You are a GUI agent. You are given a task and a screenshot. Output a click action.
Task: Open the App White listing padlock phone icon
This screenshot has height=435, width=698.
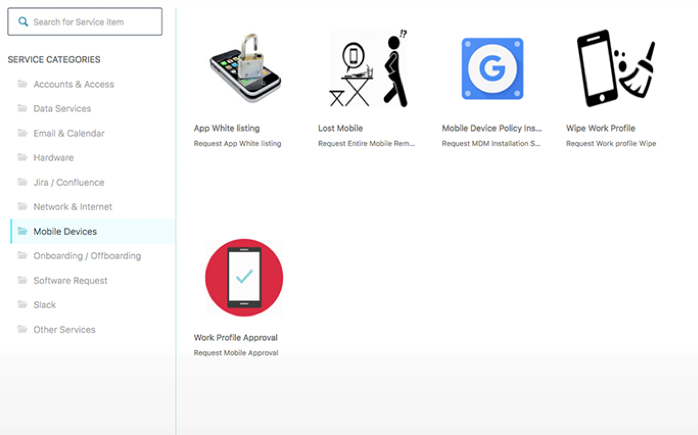244,68
